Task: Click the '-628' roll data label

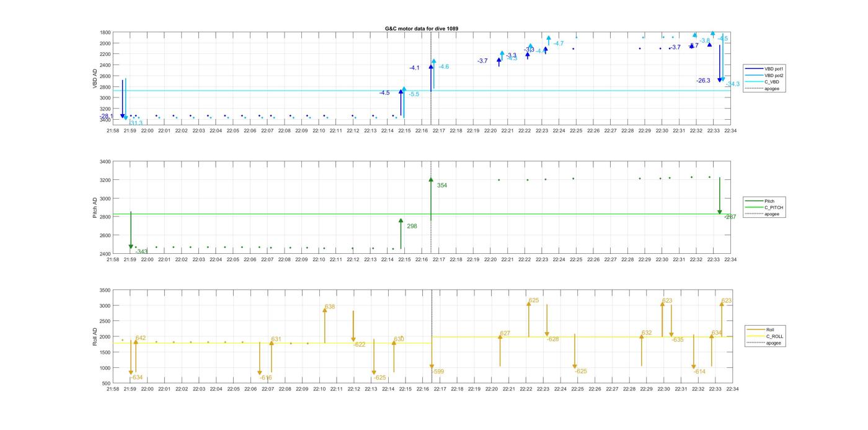Action: click(x=552, y=339)
